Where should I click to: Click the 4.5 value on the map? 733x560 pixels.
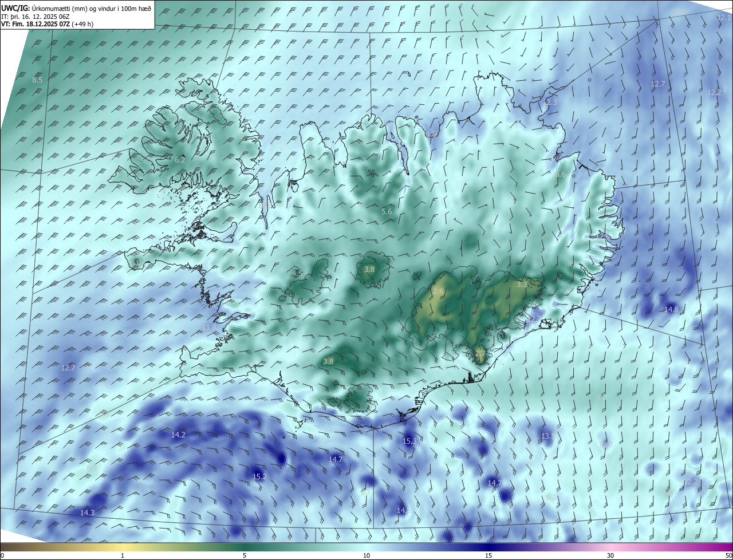click(x=298, y=274)
